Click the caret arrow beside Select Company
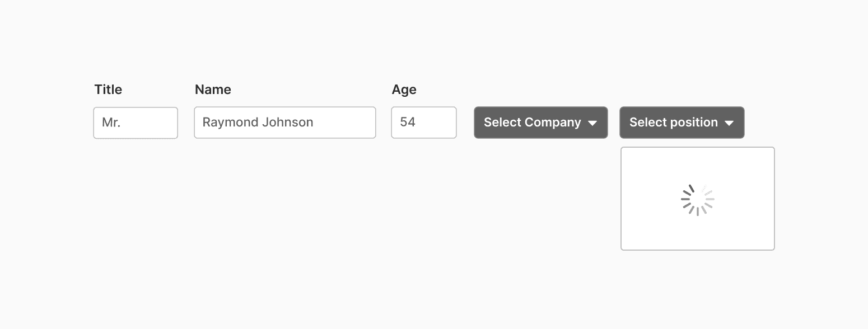Viewport: 868px width, 329px height. [592, 123]
